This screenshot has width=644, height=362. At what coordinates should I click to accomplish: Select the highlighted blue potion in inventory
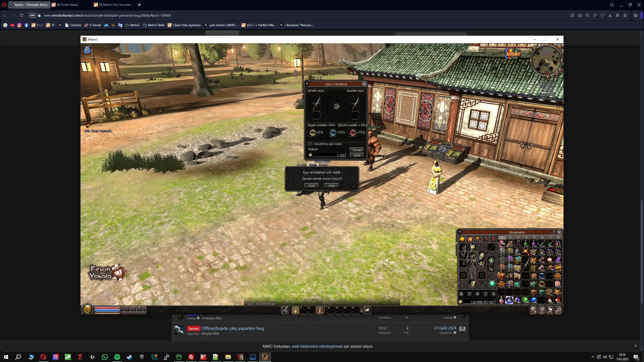[x=509, y=300]
